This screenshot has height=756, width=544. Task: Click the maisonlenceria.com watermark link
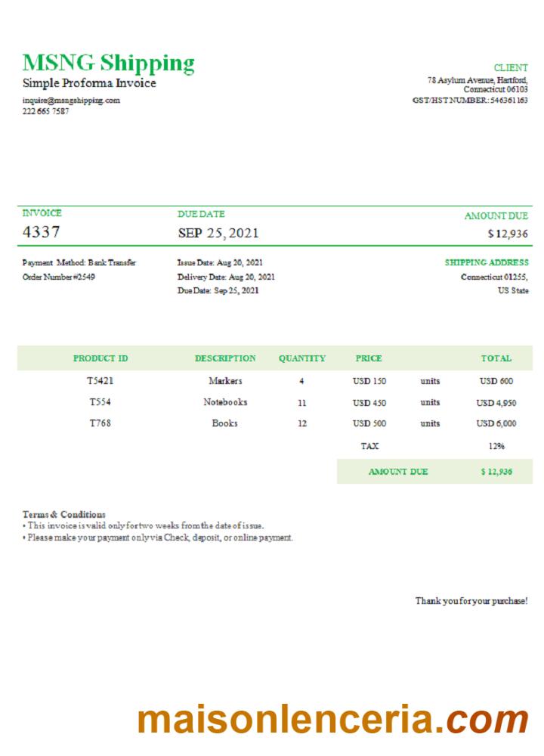(332, 719)
